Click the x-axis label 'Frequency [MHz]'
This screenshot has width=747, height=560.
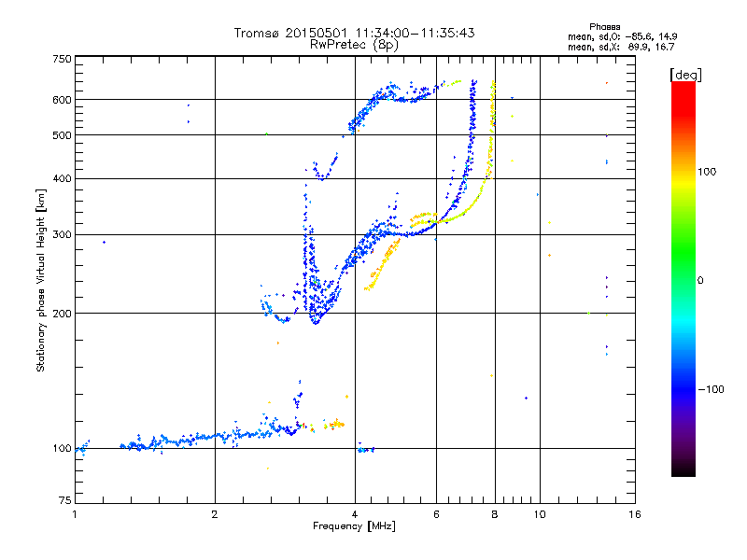354,526
